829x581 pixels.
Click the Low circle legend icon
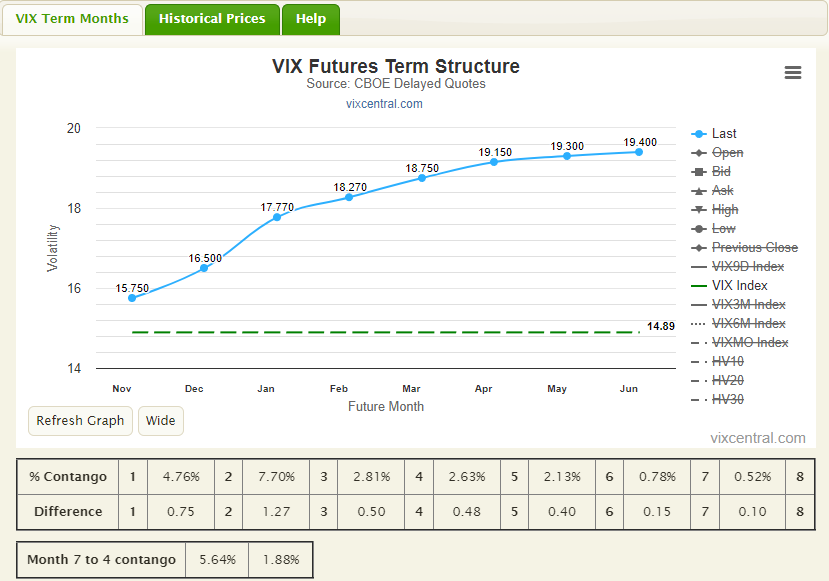(698, 229)
